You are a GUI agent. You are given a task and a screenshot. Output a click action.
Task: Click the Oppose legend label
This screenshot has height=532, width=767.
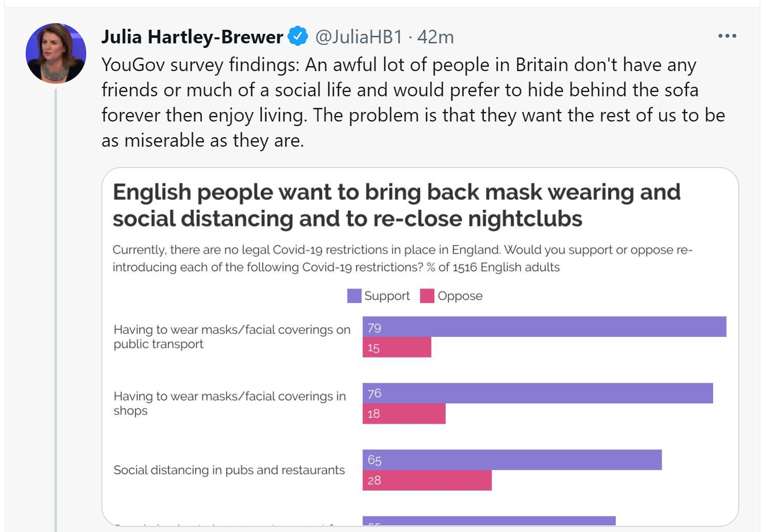(x=460, y=296)
